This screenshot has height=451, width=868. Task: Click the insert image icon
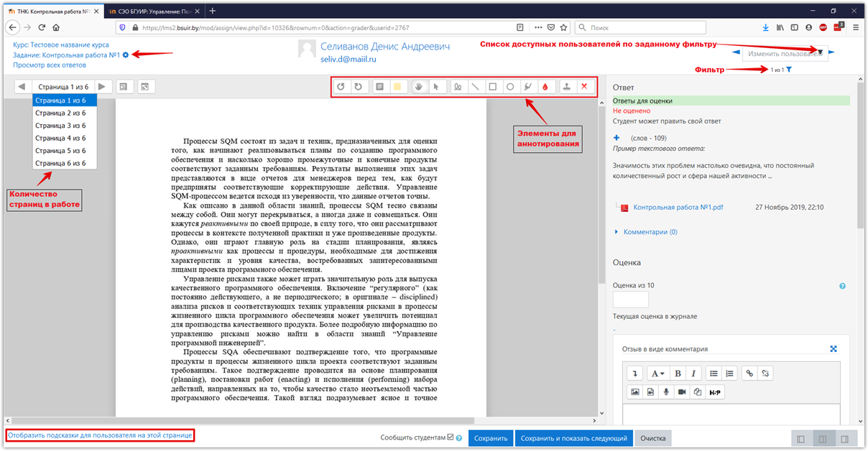[635, 392]
